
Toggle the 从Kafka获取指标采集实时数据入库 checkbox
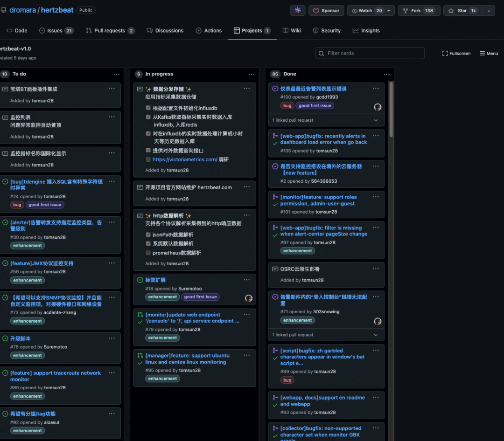coord(148,117)
